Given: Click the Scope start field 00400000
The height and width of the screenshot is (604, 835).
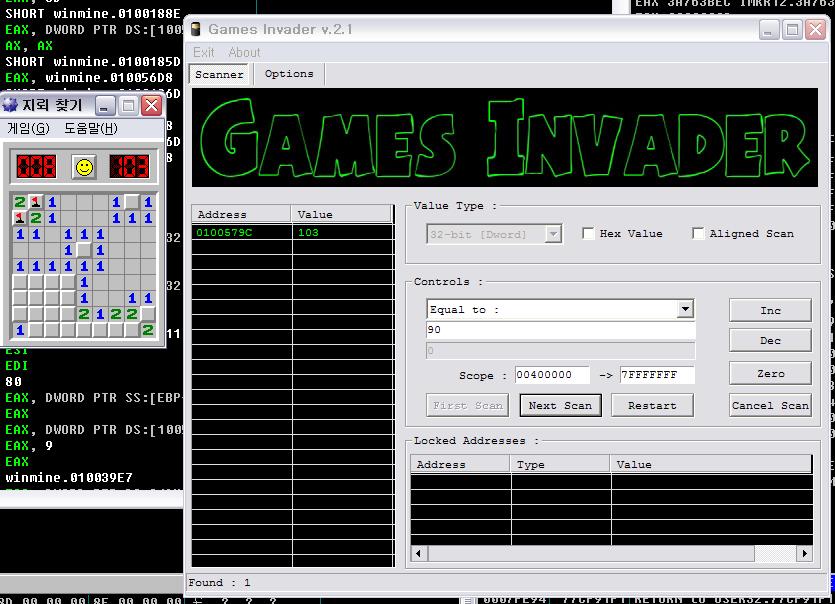Looking at the screenshot, I should 552,374.
